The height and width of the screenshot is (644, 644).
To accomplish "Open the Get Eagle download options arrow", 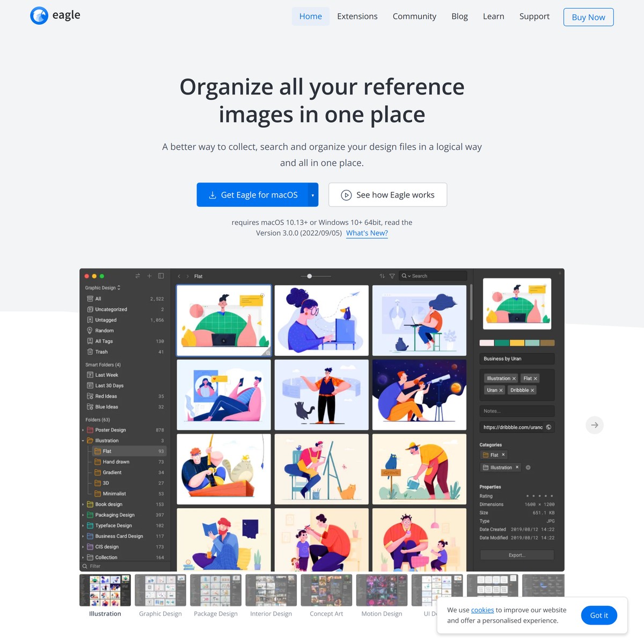I will [312, 195].
